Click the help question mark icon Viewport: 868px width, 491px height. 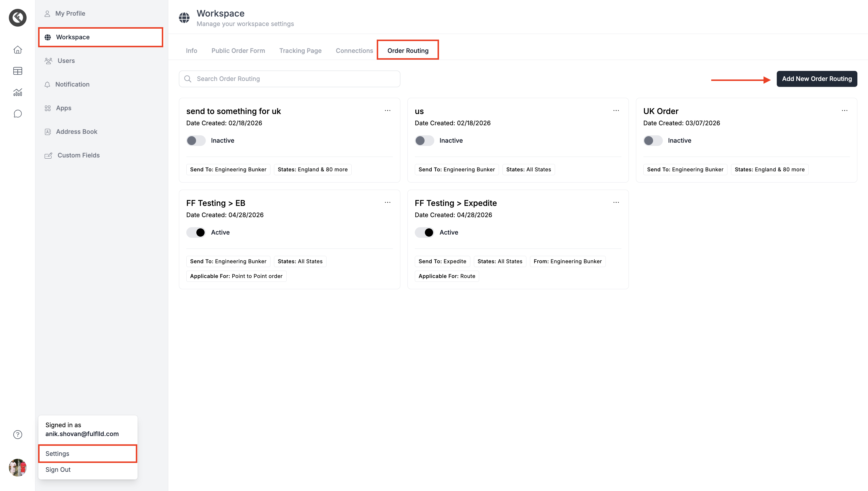coord(17,434)
